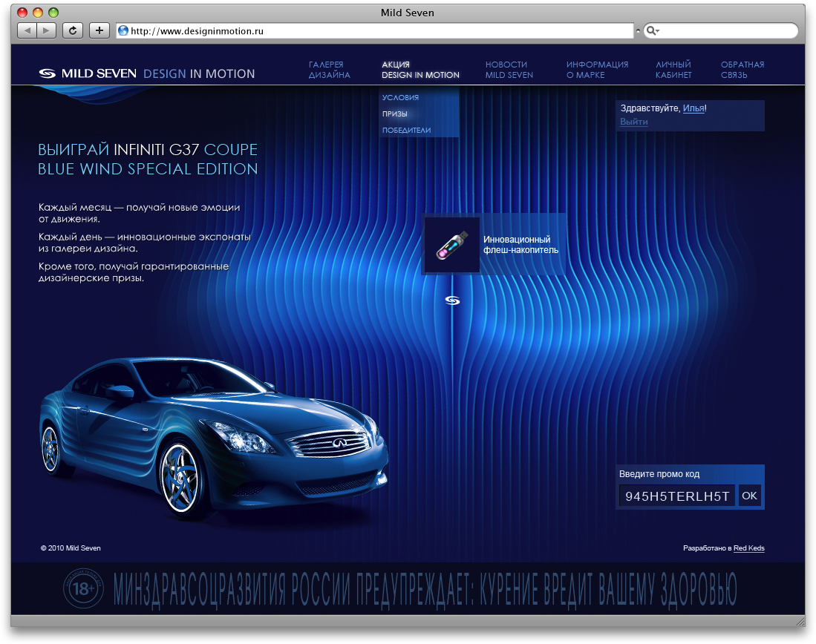816x644 pixels.
Task: Click the Илья username link
Action: (x=693, y=108)
